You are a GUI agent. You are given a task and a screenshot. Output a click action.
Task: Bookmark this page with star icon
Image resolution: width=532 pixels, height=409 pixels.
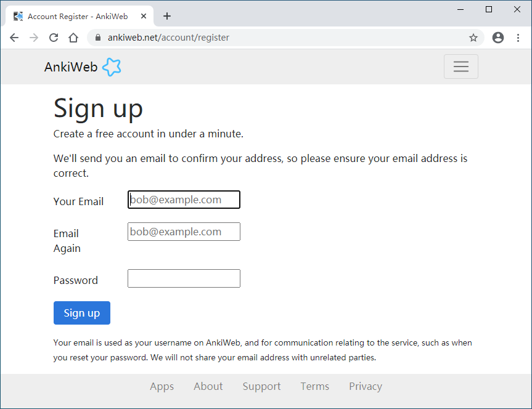473,38
